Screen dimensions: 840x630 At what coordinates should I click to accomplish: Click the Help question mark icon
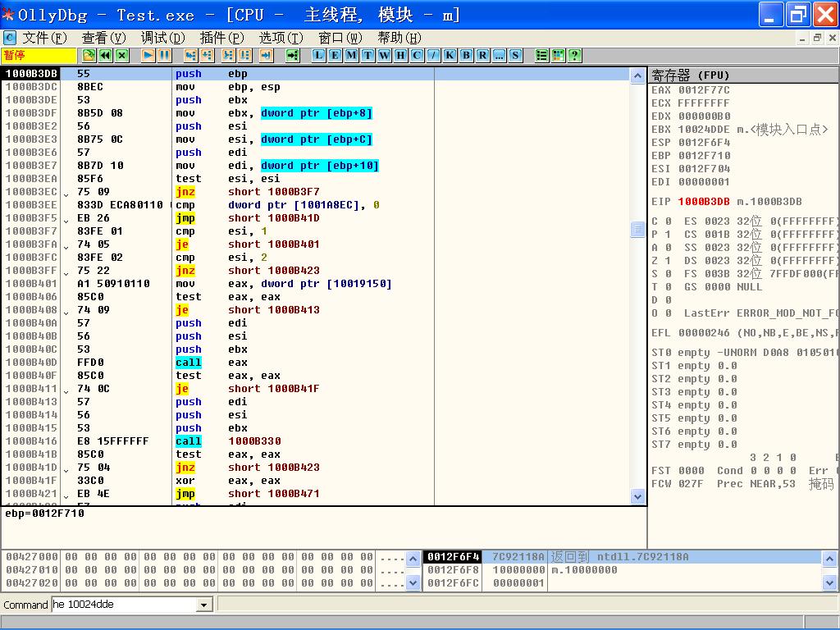574,55
